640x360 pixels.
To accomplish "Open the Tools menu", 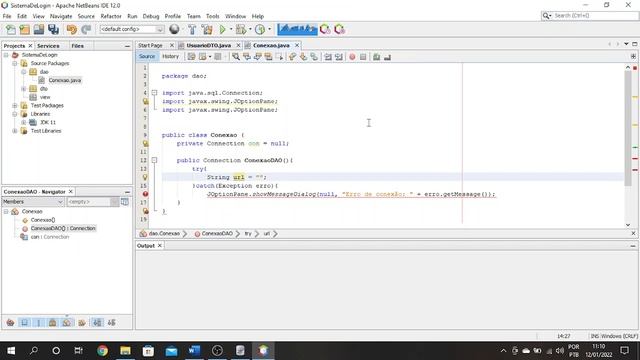I will (x=212, y=16).
